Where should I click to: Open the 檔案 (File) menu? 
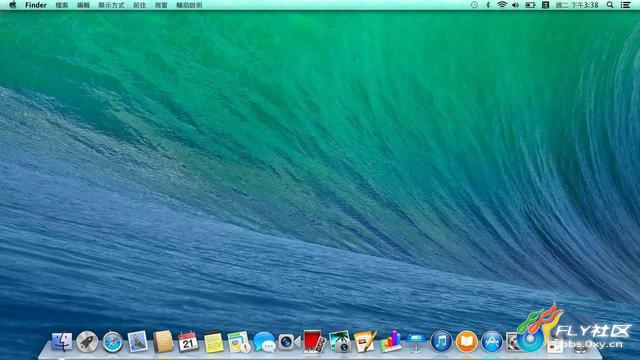[62, 5]
